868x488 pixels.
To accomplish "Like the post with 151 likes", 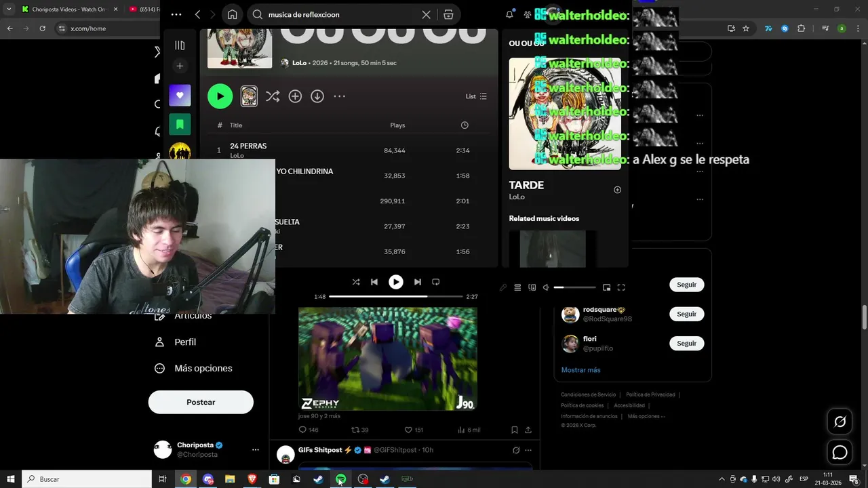I will [414, 430].
